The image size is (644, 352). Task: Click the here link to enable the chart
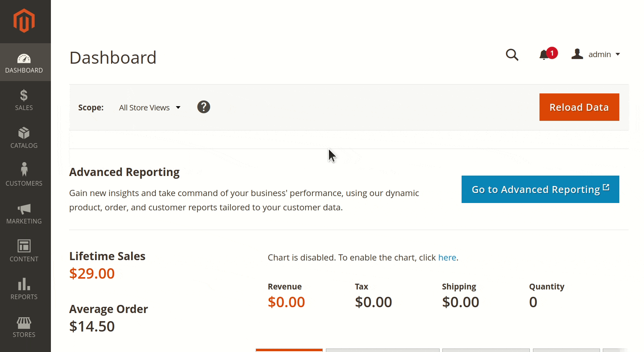[x=447, y=257]
